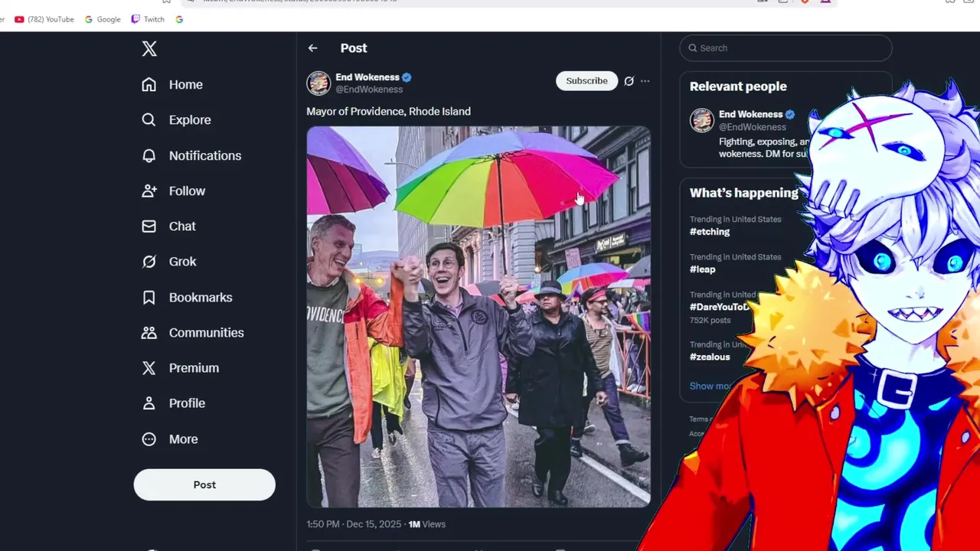Image resolution: width=980 pixels, height=551 pixels.
Task: Click the Premium X icon
Action: 149,367
